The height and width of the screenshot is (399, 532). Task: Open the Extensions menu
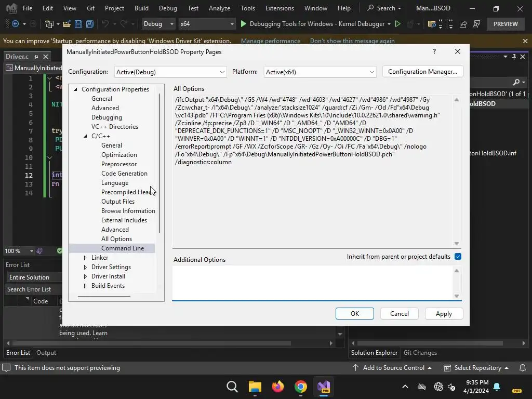pyautogui.click(x=280, y=8)
